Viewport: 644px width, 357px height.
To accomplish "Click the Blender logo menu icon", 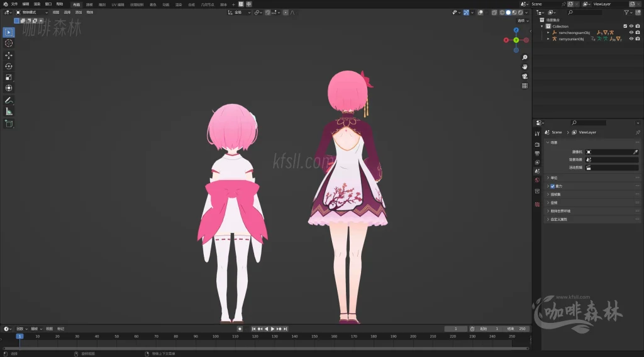I will [5, 4].
